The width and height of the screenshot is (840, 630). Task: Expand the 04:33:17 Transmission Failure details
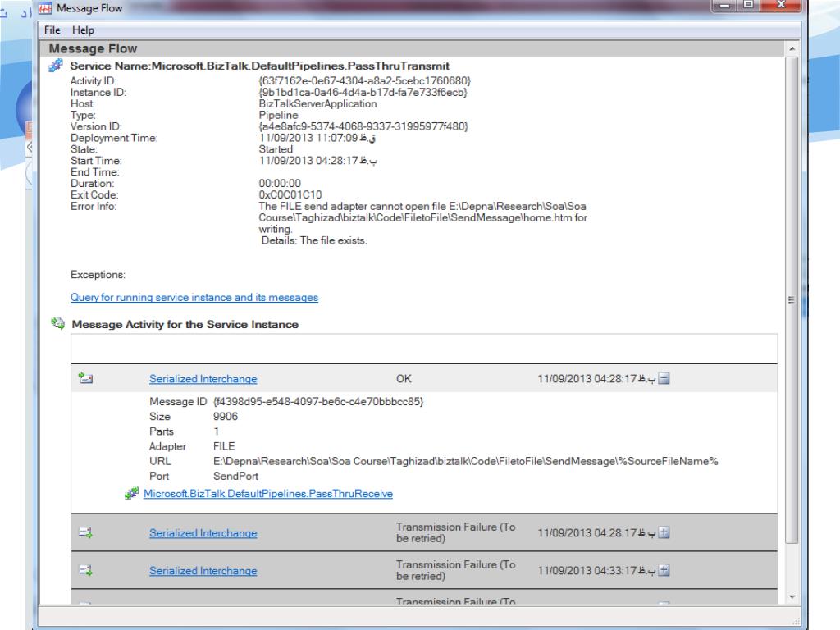point(664,570)
